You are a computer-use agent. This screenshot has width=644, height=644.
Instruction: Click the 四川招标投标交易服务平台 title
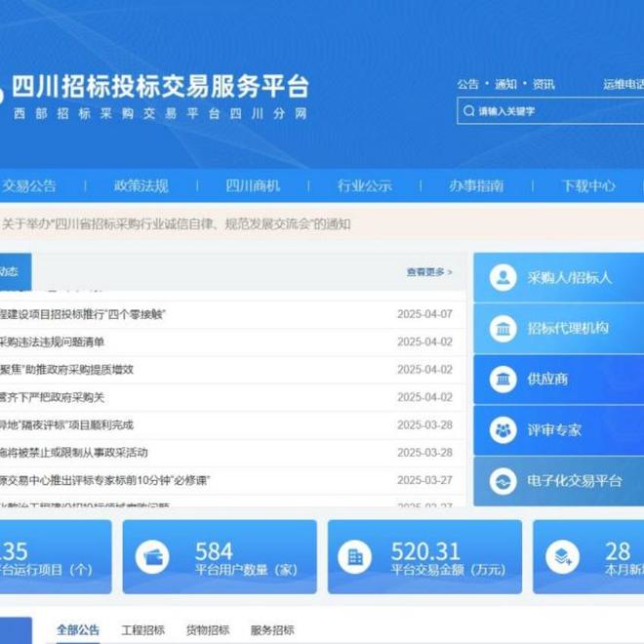[160, 87]
